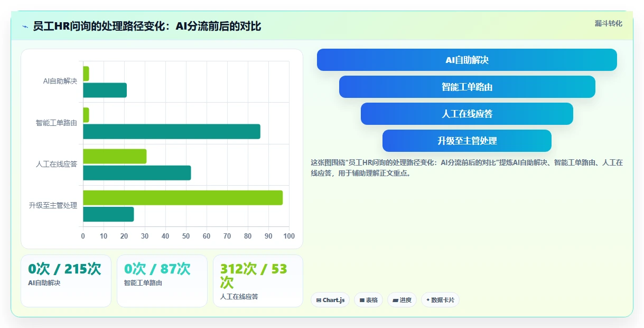The height and width of the screenshot is (328, 644).
Task: Click the Chart.js tag chip
Action: [x=330, y=300]
